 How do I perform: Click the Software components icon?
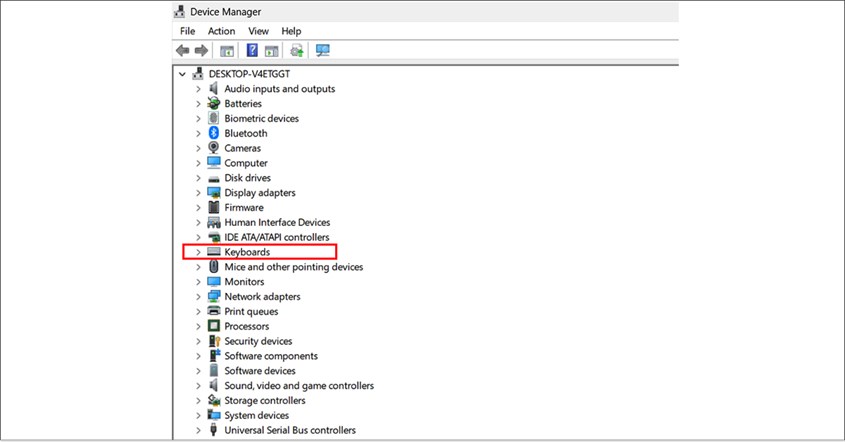pos(214,355)
